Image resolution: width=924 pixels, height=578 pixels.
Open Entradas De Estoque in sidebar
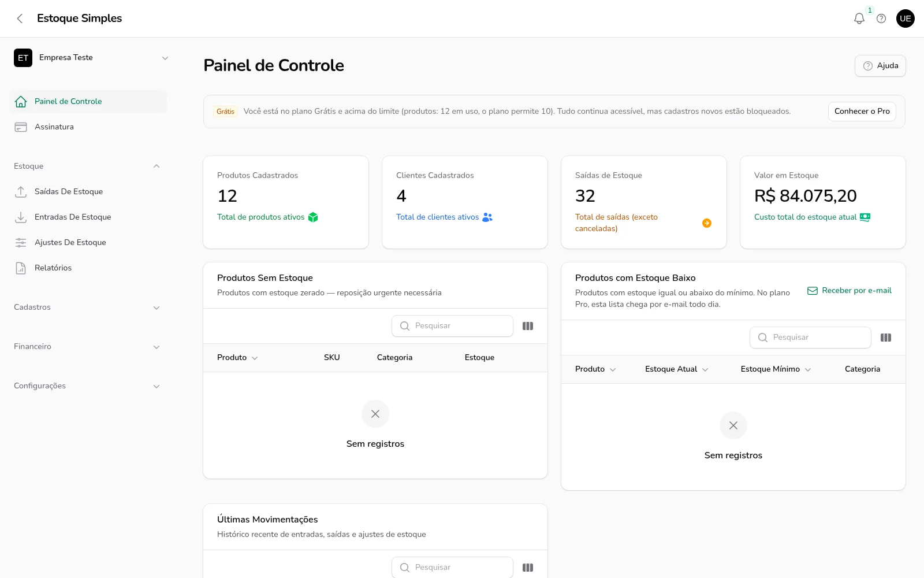pyautogui.click(x=88, y=217)
